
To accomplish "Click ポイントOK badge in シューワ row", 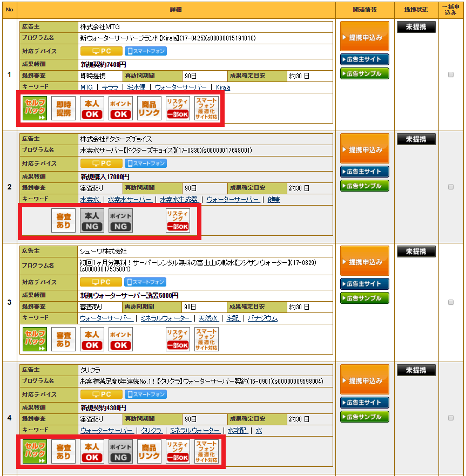I will tap(120, 339).
